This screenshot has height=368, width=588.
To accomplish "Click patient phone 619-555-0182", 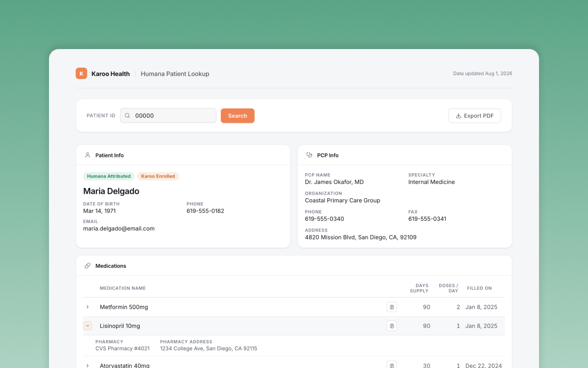I will [205, 211].
